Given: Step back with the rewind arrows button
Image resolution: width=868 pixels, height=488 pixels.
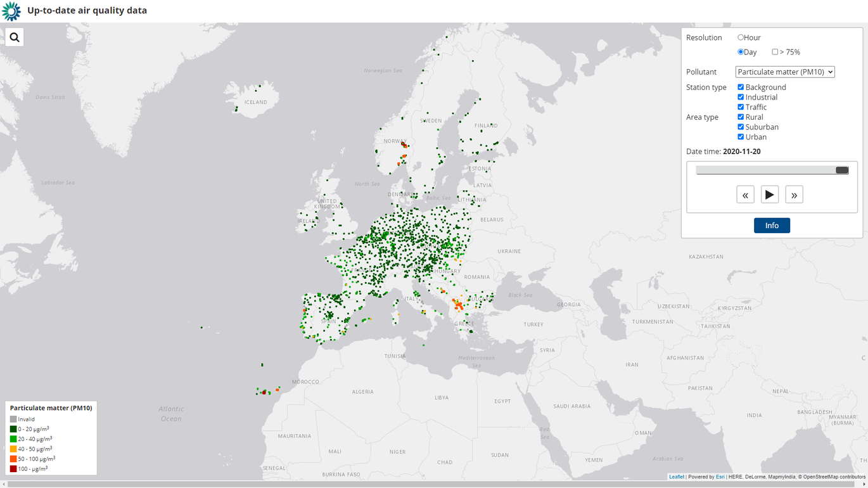Looking at the screenshot, I should point(745,195).
